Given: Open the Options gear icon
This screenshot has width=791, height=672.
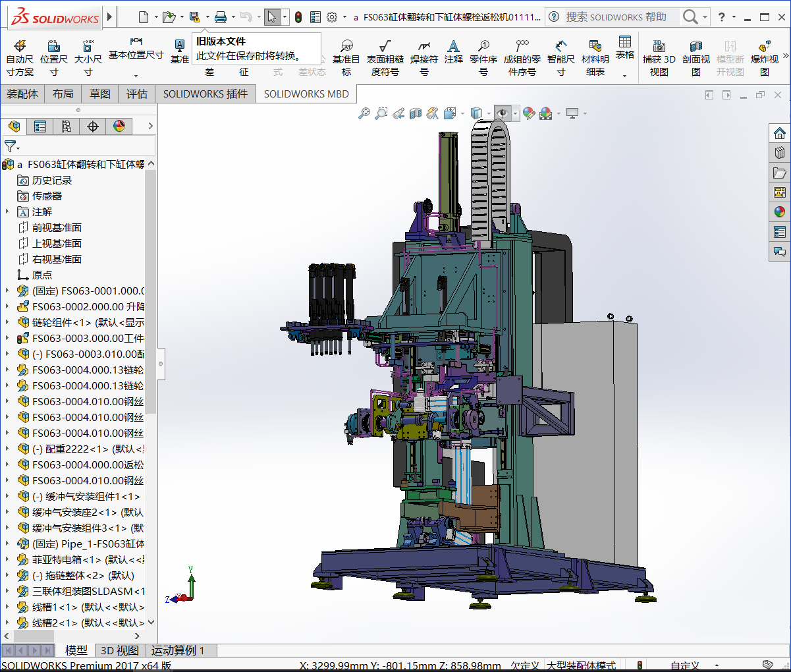Looking at the screenshot, I should [x=332, y=17].
